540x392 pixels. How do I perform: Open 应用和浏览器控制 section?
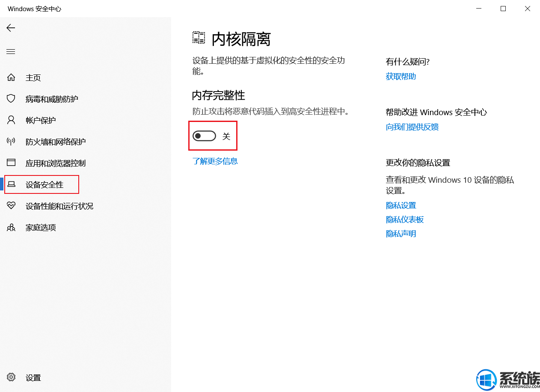[x=56, y=163]
